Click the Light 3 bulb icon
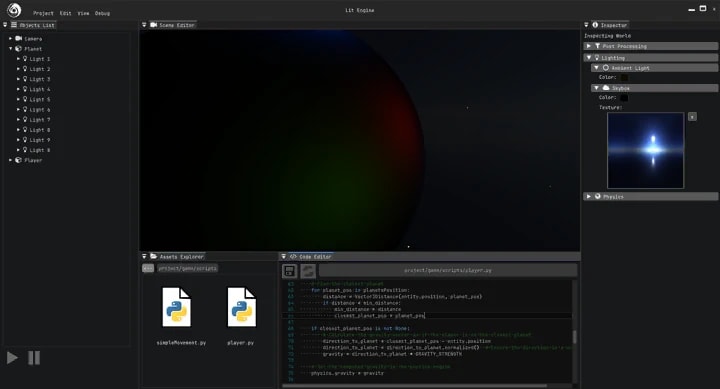This screenshot has height=389, width=720. pyautogui.click(x=25, y=79)
